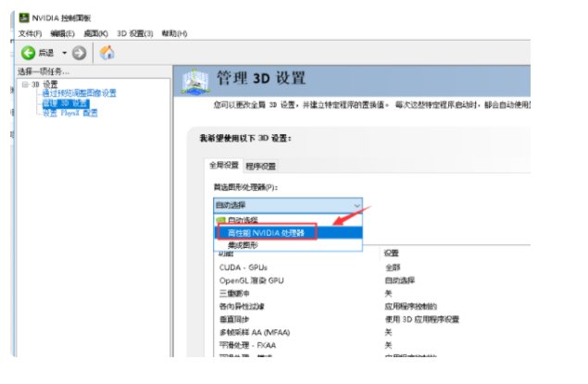Screen dimensions: 588x384
Task: Collapse the 3D 设置 tree node
Action: (x=25, y=84)
